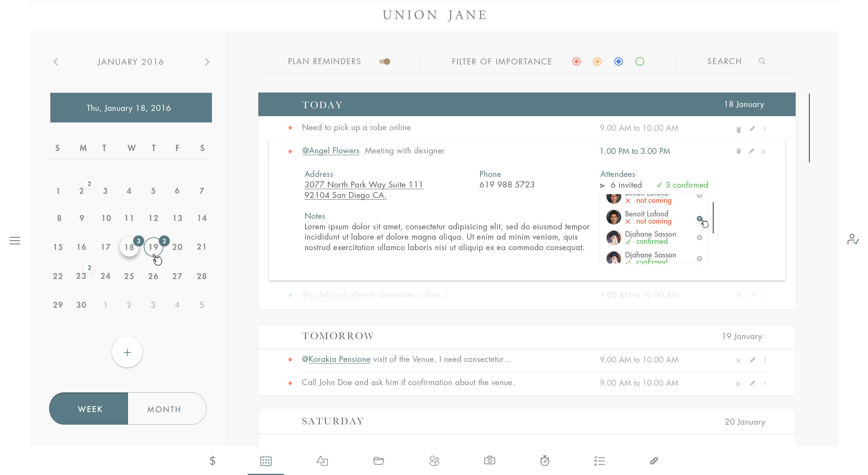Image resolution: width=868 pixels, height=475 pixels.
Task: Click the 'Thu, January 18, 2016' date banner
Action: [x=131, y=108]
